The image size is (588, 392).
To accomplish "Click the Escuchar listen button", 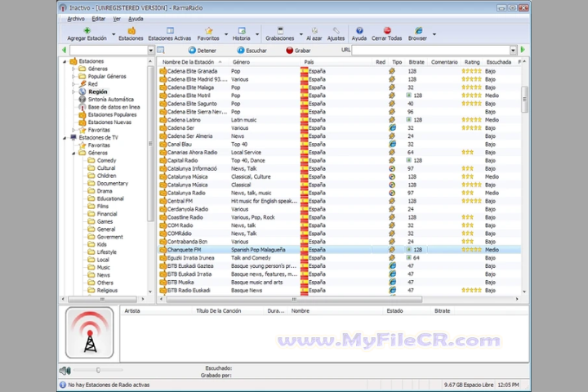I will [252, 51].
